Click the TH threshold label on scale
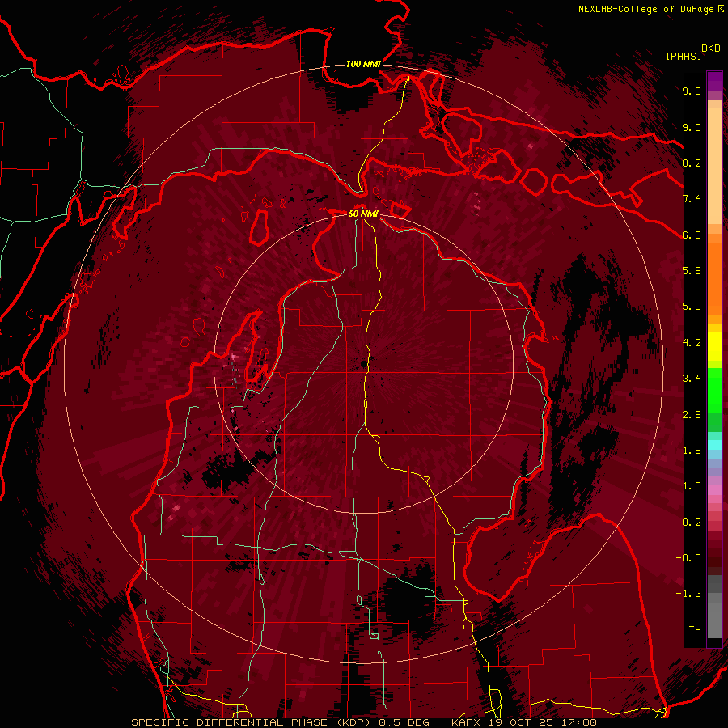728x728 pixels. tap(695, 630)
